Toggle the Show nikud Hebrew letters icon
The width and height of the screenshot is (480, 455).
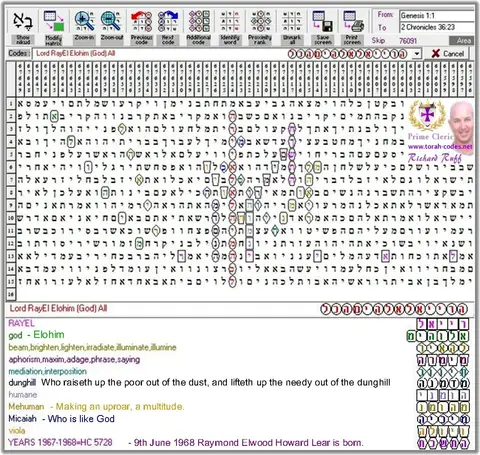[23, 22]
